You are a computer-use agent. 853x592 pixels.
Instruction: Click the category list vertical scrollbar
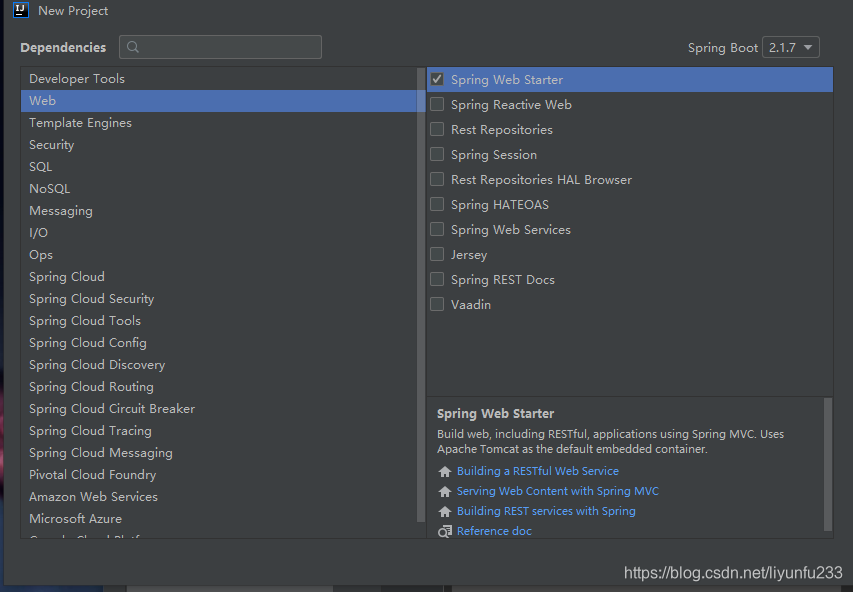coord(421,294)
